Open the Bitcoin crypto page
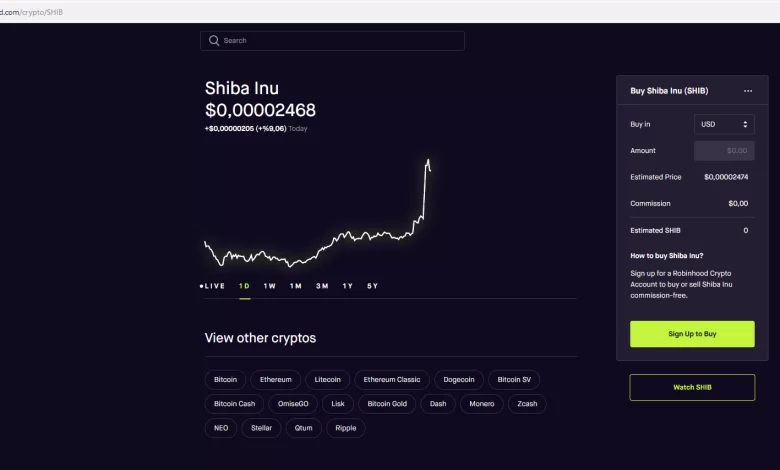This screenshot has height=470, width=780. (x=225, y=379)
